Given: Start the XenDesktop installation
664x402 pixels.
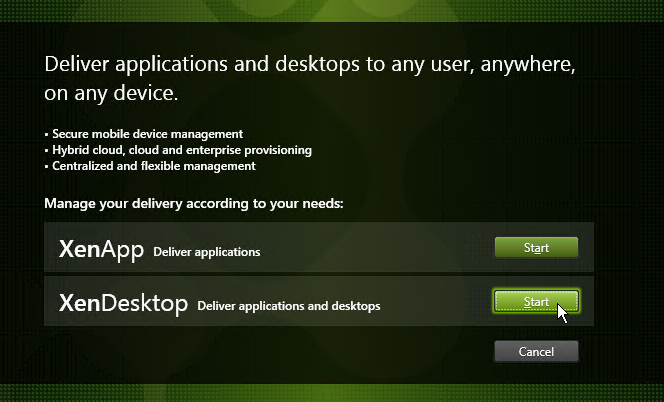Looking at the screenshot, I should (x=536, y=302).
